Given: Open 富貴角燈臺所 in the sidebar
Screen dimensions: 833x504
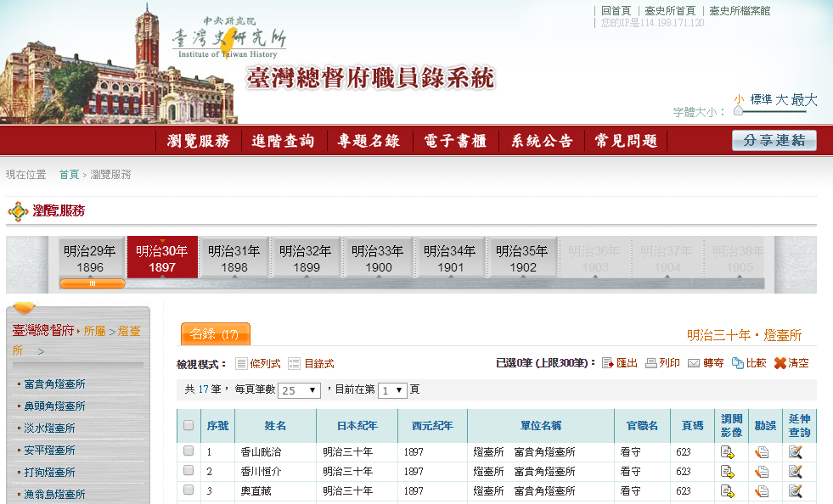Looking at the screenshot, I should [x=54, y=384].
